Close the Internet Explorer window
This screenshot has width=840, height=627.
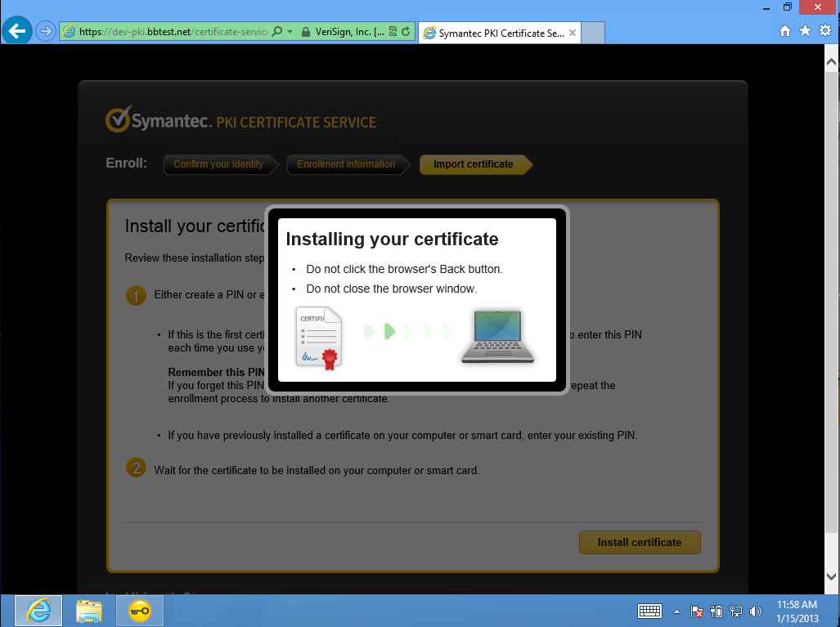[x=818, y=7]
